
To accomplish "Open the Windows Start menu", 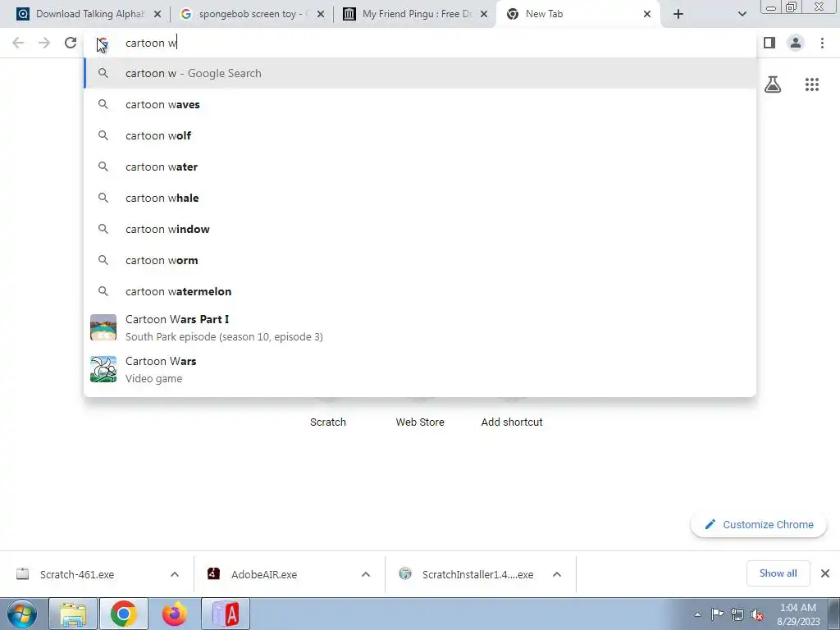I will 22,614.
